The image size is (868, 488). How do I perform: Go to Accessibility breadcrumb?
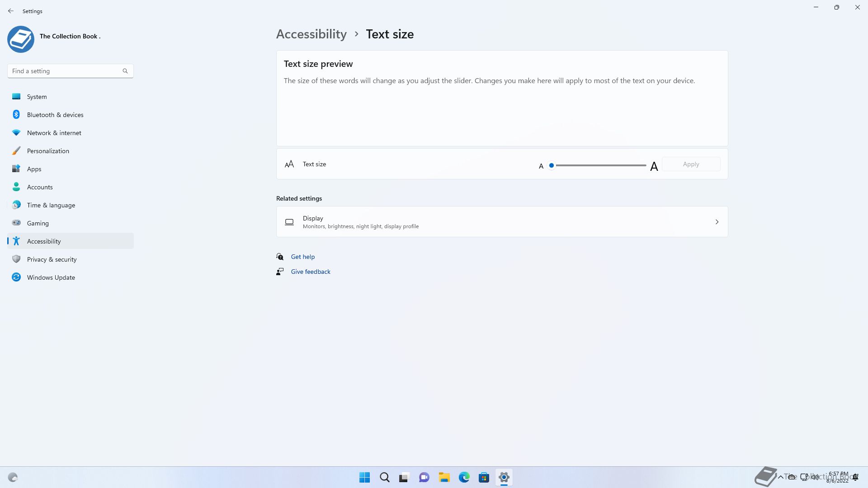311,34
